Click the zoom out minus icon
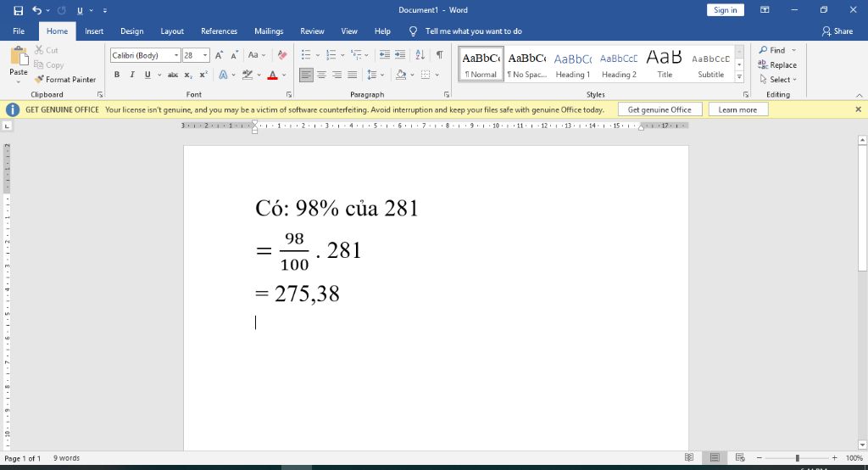This screenshot has width=868, height=470. tap(759, 458)
